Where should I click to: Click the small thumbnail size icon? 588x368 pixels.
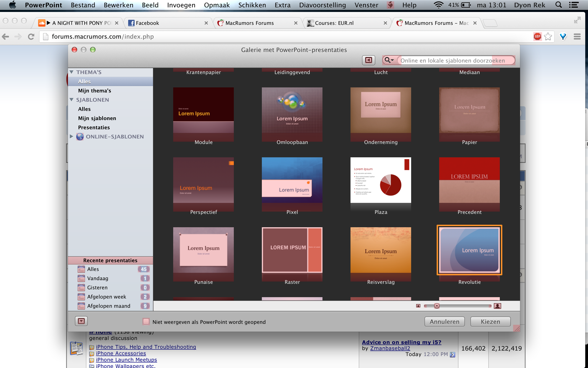(x=418, y=306)
